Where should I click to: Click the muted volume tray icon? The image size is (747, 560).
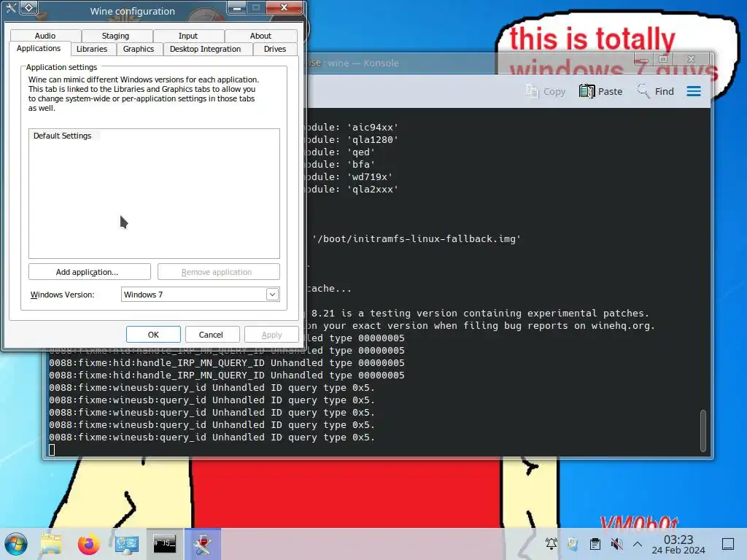pyautogui.click(x=616, y=544)
